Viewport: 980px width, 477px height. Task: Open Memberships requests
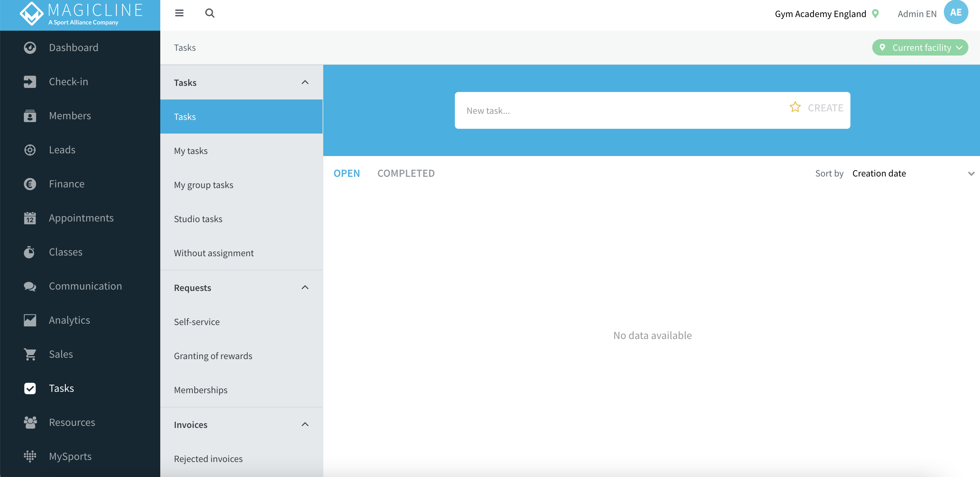click(x=241, y=390)
